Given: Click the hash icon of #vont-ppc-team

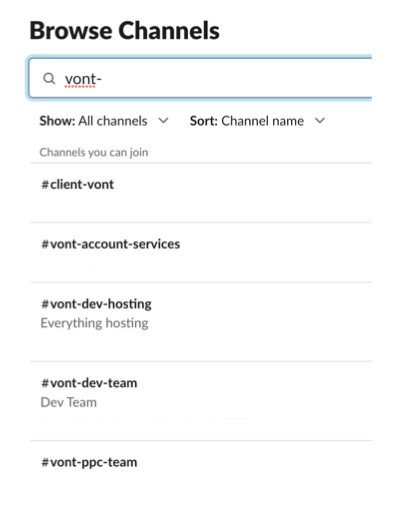Looking at the screenshot, I should (45, 462).
